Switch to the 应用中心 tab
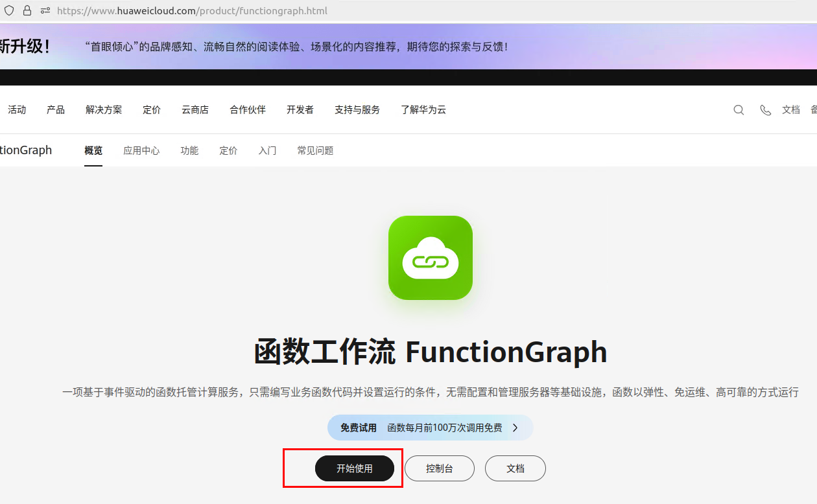This screenshot has width=817, height=504. (x=141, y=150)
